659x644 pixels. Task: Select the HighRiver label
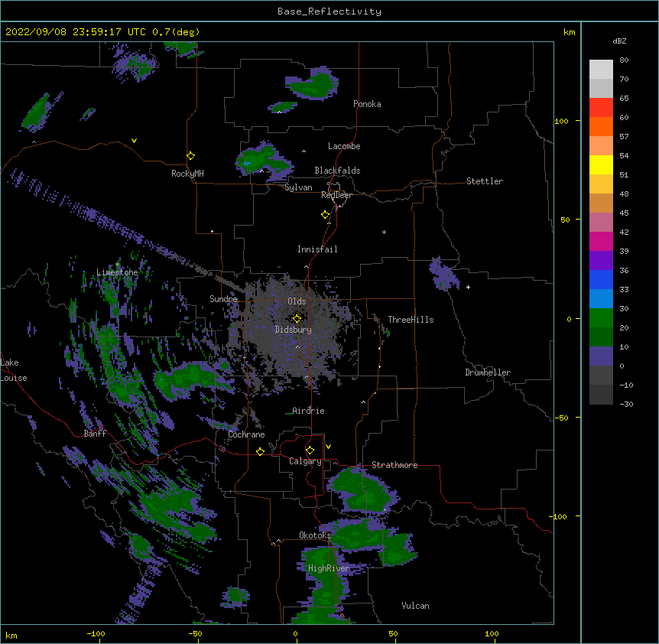pyautogui.click(x=329, y=568)
